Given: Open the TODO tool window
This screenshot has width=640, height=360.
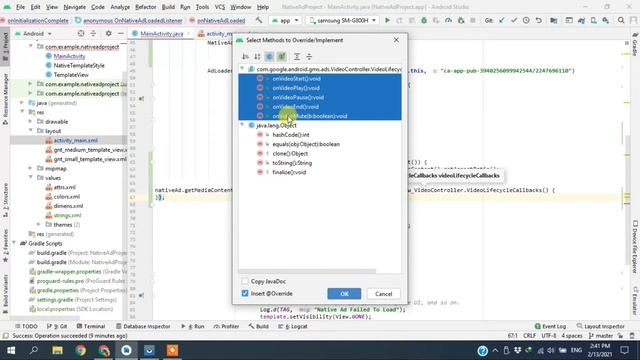Looking at the screenshot, I should pos(26,326).
